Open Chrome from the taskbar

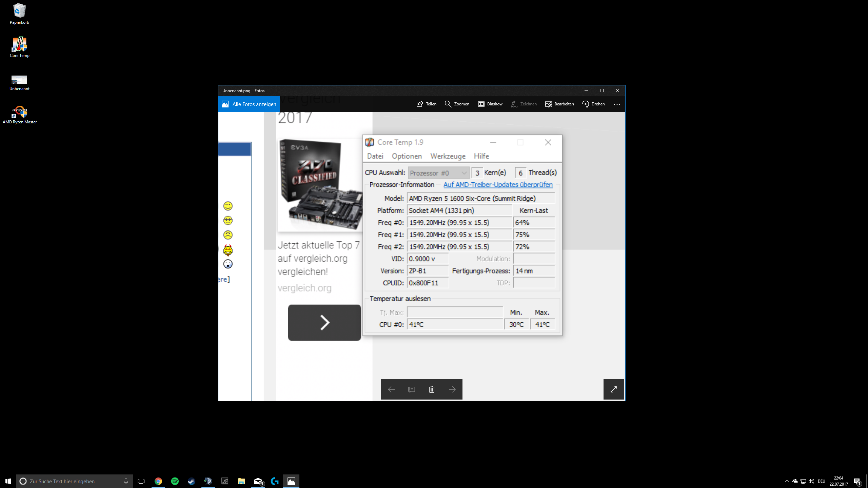point(158,481)
